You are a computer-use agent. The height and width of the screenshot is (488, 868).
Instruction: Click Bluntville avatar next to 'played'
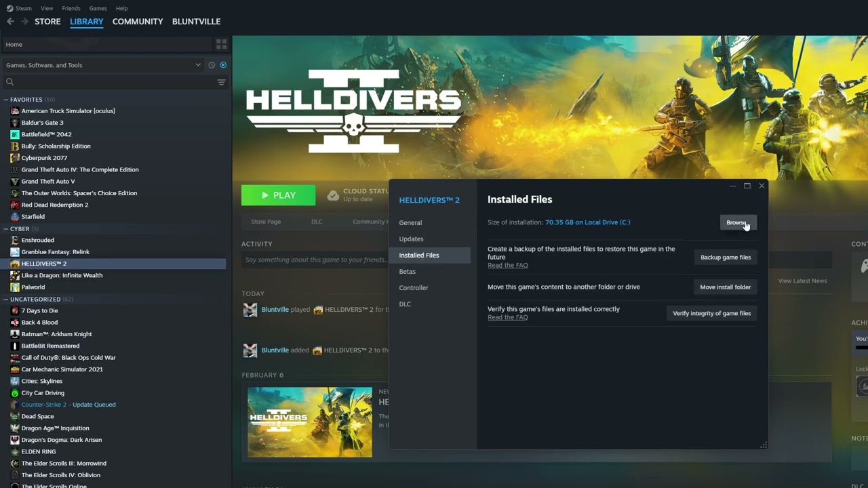[x=250, y=310]
